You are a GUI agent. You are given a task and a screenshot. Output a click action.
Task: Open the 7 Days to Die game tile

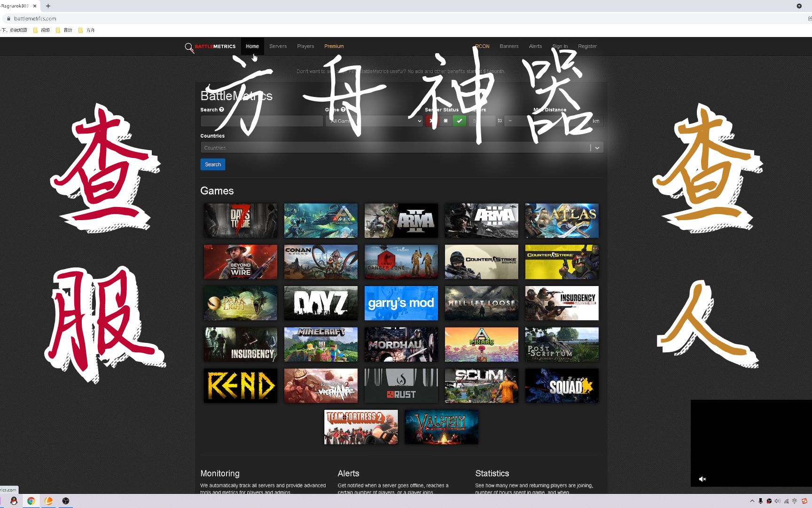[241, 221]
